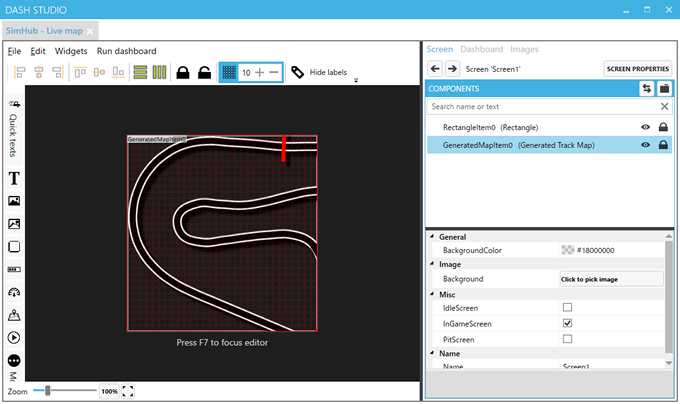Click the open padlock unlock icon in toolbar

pyautogui.click(x=204, y=72)
